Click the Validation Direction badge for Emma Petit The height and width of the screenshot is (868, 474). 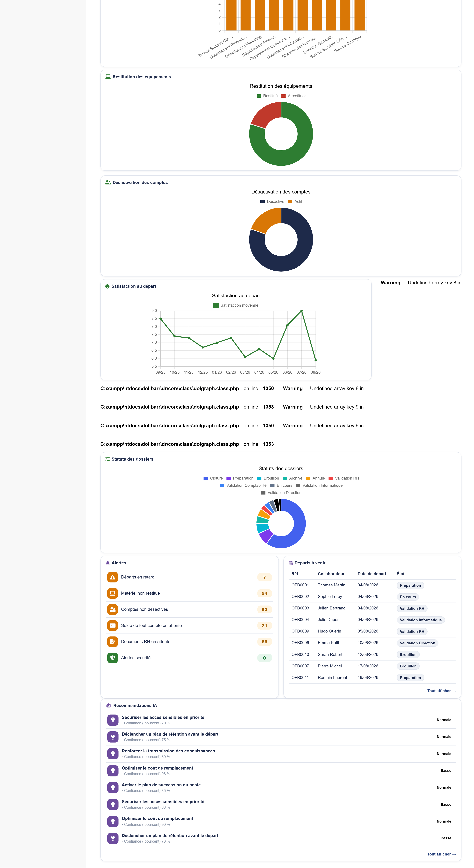tap(417, 643)
